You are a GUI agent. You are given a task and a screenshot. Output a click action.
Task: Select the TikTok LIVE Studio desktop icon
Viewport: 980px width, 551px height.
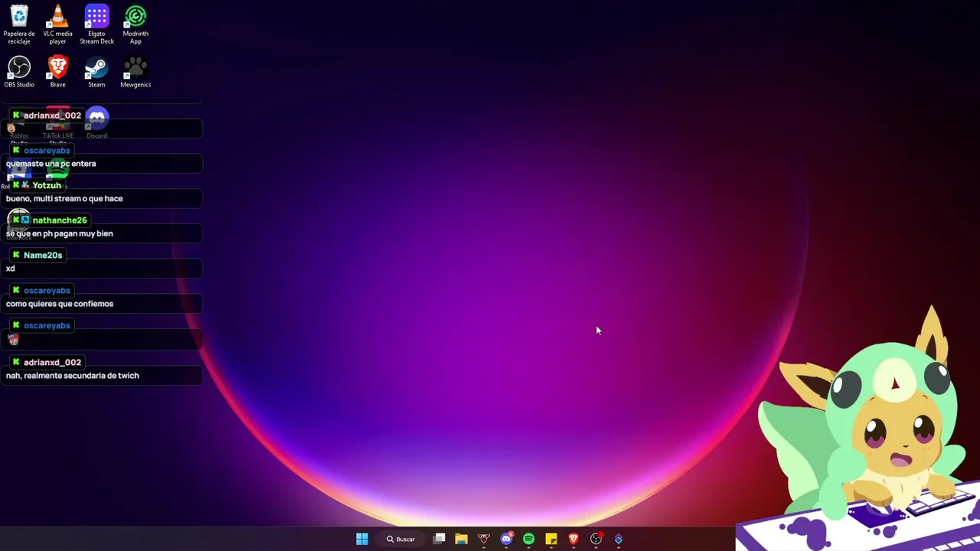[58, 126]
